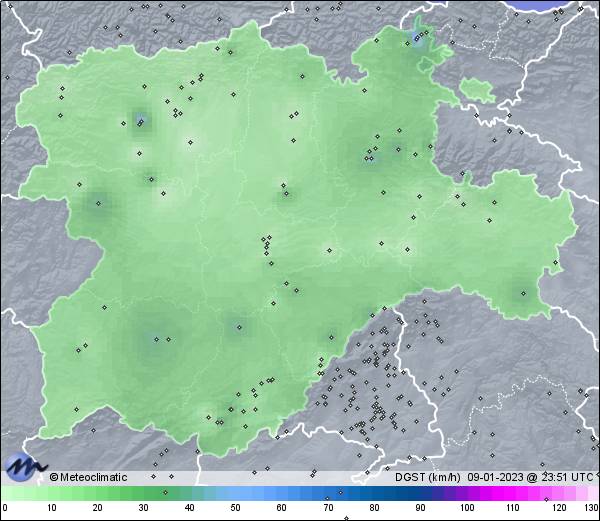600x521 pixels.
Task: Click the blue sea area along the top edge
Action: pyautogui.click(x=541, y=5)
